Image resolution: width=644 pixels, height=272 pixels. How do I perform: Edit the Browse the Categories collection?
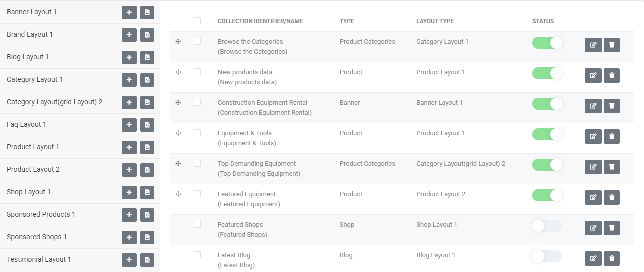pos(593,45)
